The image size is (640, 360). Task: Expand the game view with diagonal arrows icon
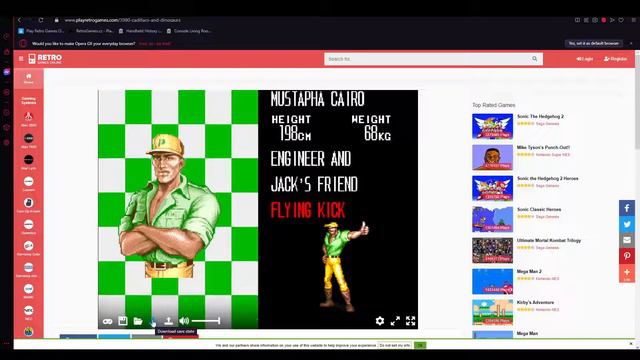(395, 321)
